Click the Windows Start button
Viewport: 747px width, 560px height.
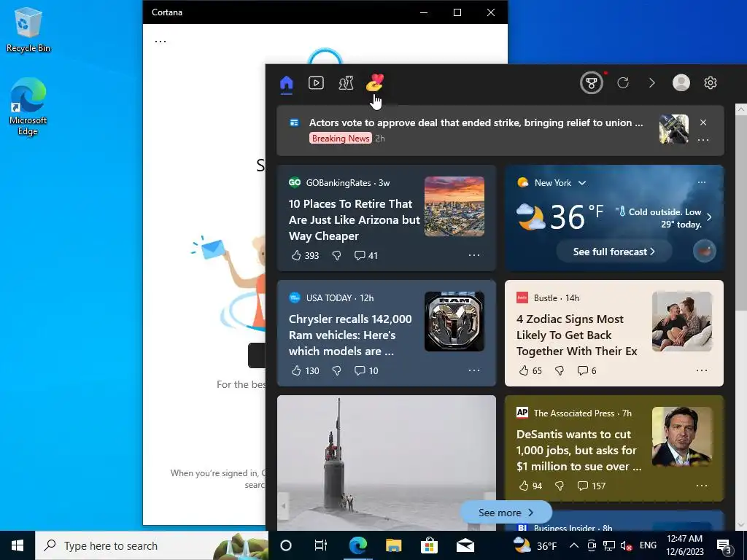coord(18,545)
